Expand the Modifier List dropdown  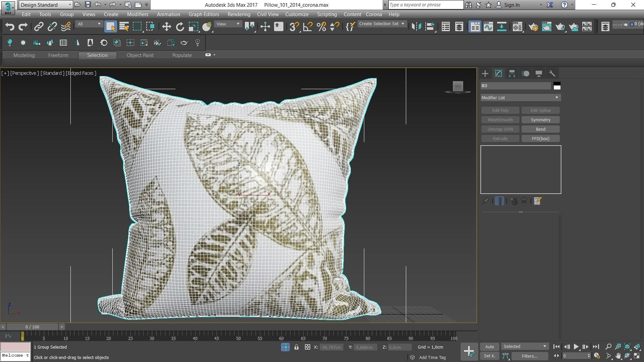tap(521, 98)
